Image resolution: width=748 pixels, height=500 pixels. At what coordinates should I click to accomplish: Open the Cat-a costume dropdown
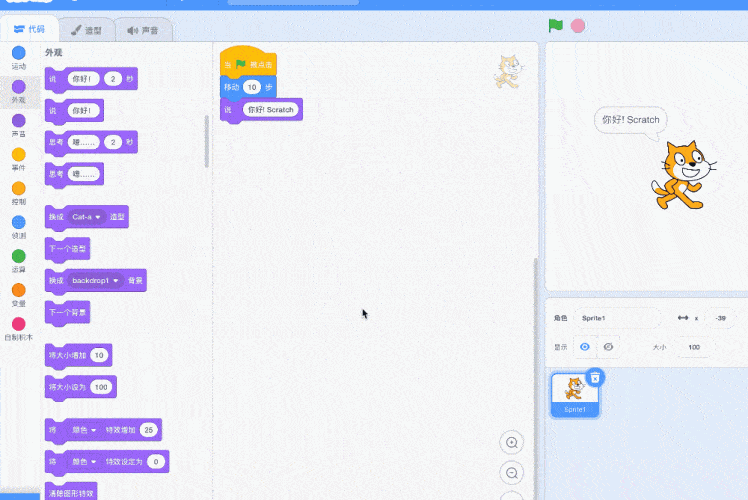click(x=87, y=217)
